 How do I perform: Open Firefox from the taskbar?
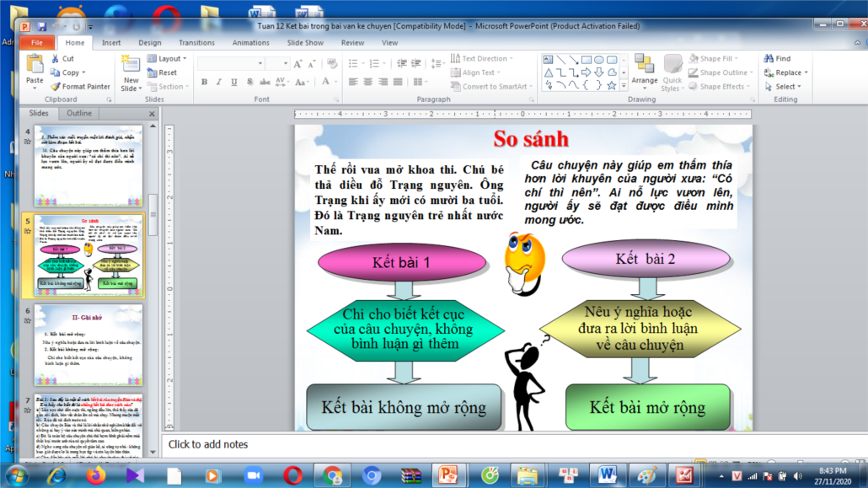point(95,475)
